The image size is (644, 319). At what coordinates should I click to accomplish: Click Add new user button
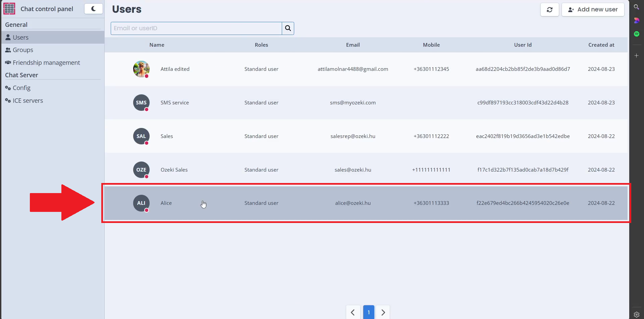(593, 9)
